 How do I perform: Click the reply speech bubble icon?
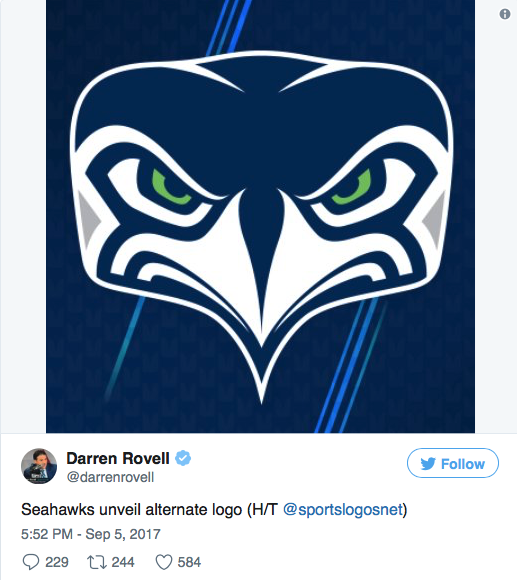31,562
